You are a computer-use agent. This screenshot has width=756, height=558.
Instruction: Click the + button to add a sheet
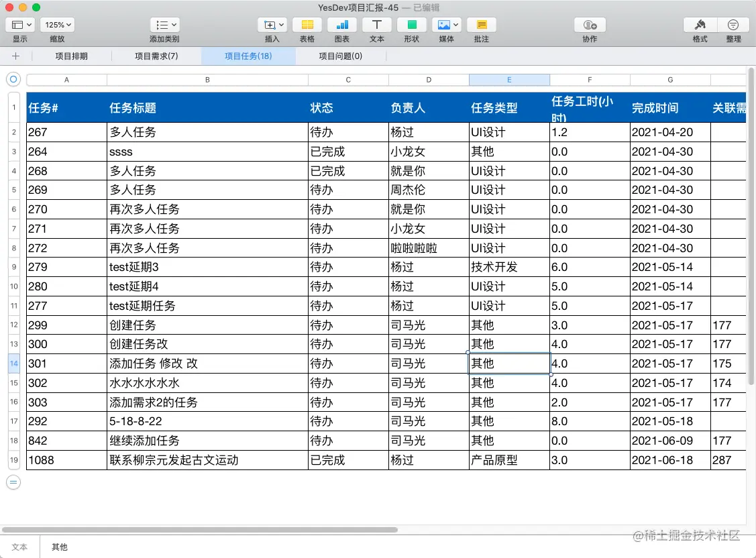pyautogui.click(x=15, y=56)
